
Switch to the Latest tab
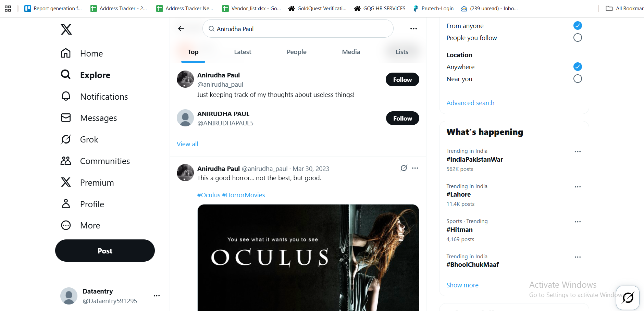(x=243, y=52)
